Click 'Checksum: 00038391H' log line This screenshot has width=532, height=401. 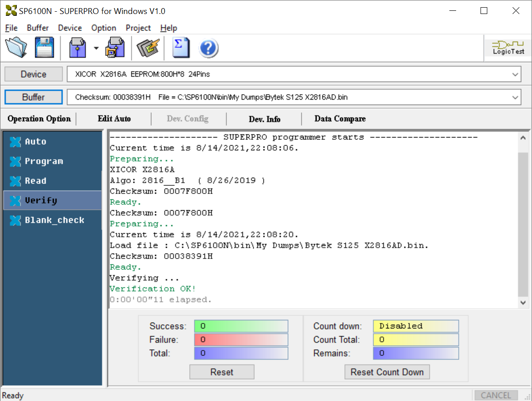161,256
